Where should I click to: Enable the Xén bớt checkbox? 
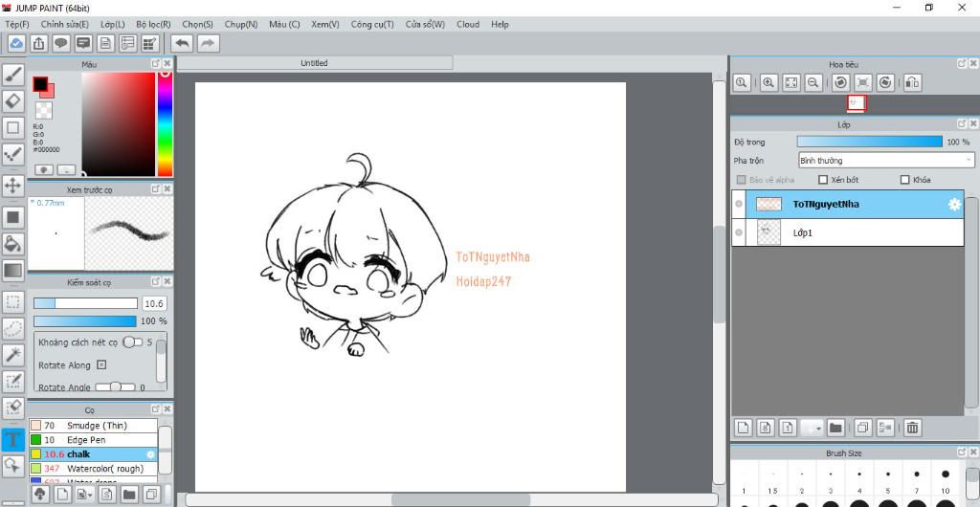click(x=823, y=180)
